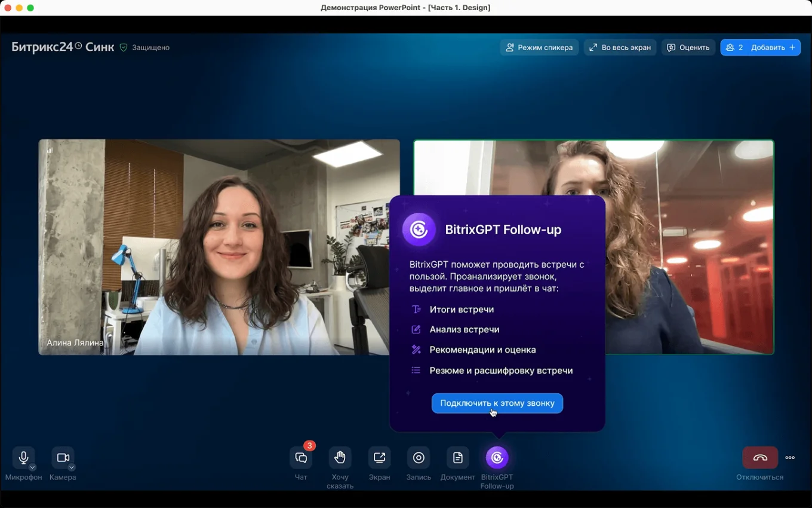The height and width of the screenshot is (508, 812).
Task: Open Оценить to rate the call
Action: 688,47
